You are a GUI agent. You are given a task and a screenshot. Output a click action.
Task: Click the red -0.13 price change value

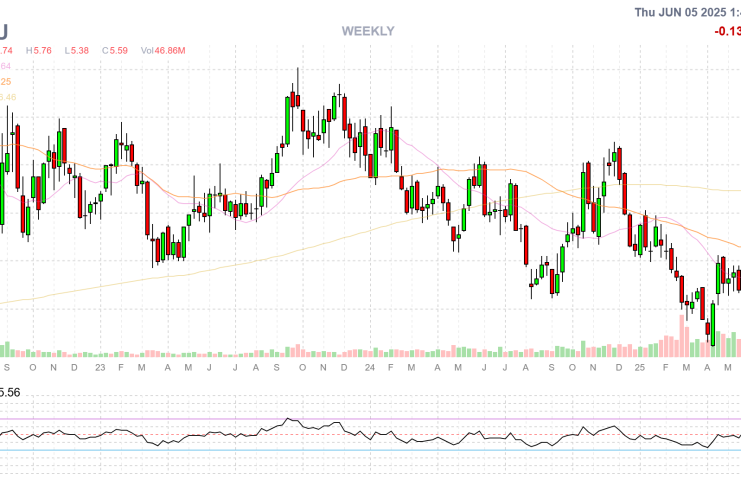point(726,31)
